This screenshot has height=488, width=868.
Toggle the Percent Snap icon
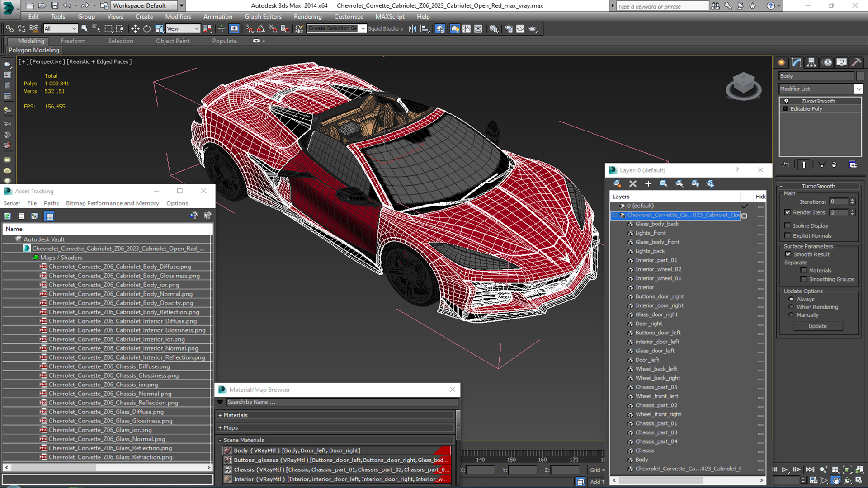tap(273, 28)
